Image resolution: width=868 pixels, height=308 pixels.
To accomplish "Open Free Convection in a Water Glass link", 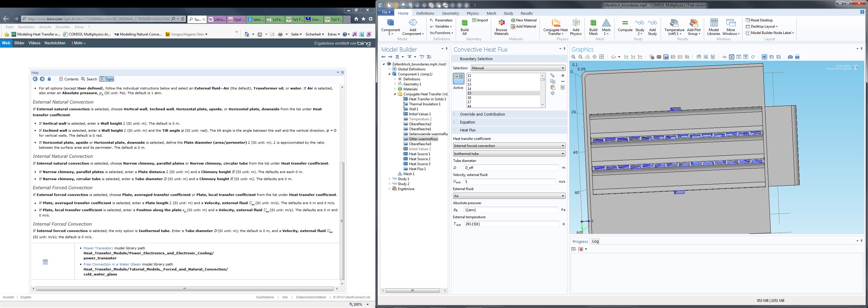I will point(112,265).
